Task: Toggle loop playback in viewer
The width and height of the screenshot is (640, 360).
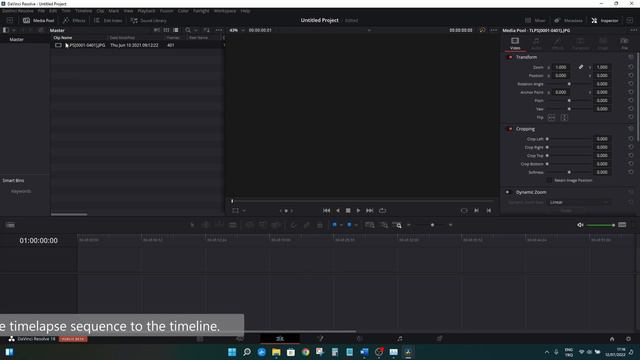Action: point(382,211)
